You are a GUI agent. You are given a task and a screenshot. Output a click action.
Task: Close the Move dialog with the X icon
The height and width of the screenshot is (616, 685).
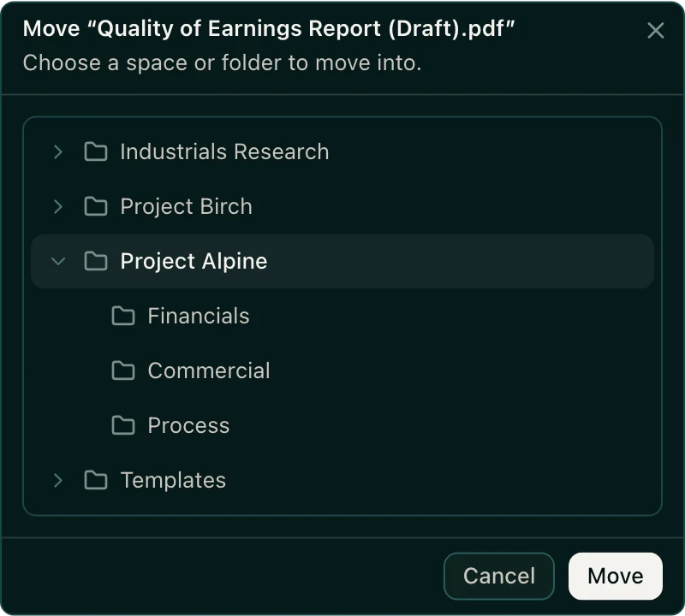tap(655, 31)
